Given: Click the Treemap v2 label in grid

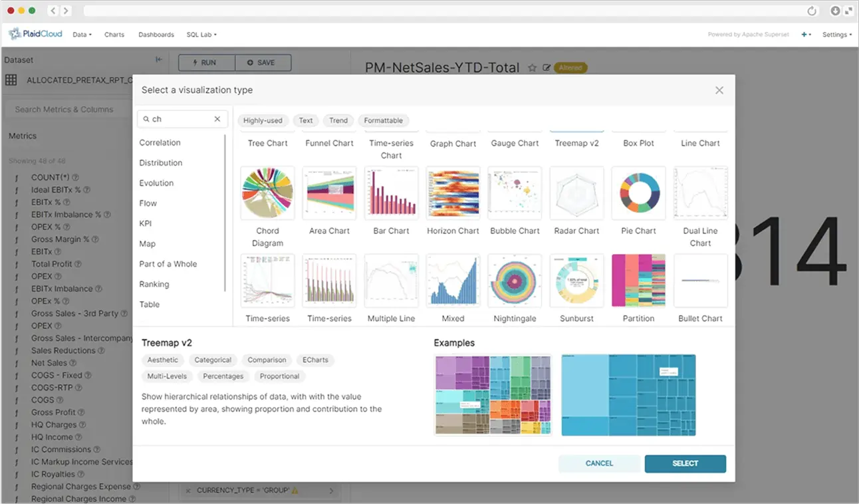Looking at the screenshot, I should point(576,143).
